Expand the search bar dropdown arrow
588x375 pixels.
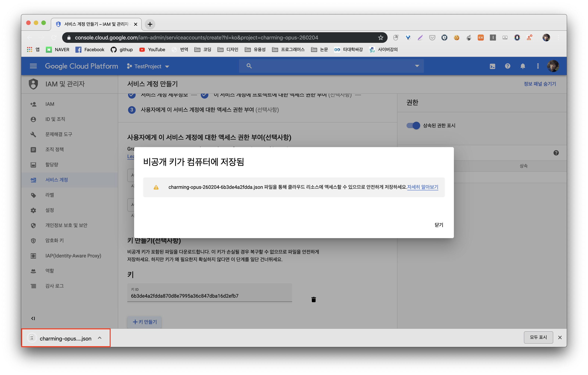pos(417,66)
